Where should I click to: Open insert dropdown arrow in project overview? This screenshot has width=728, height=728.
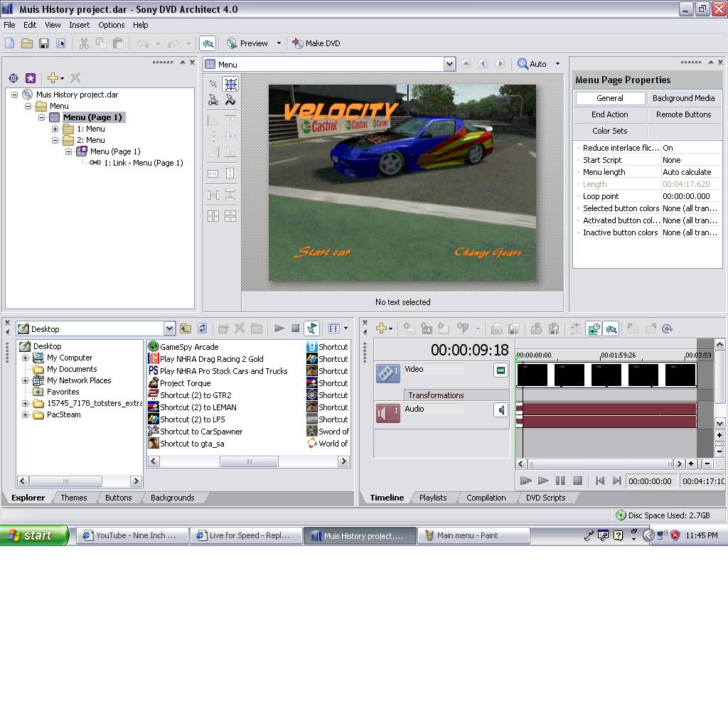click(63, 78)
